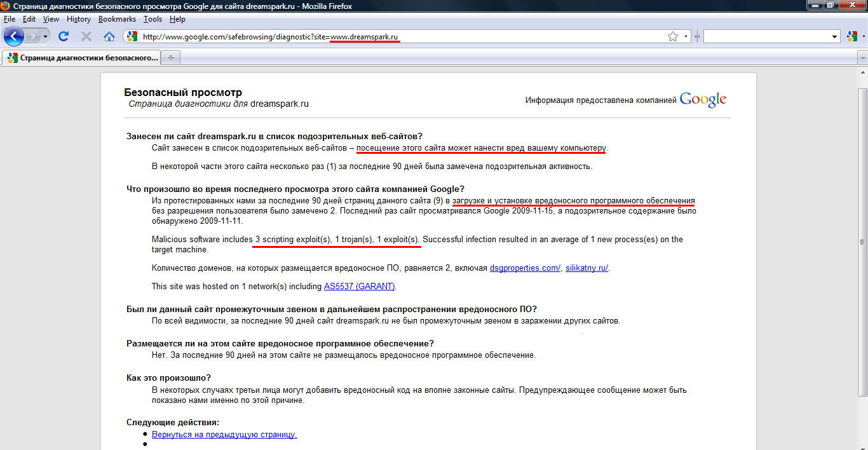Reload the page with the Refresh icon
Screen dimensions: 868x450
coord(64,36)
